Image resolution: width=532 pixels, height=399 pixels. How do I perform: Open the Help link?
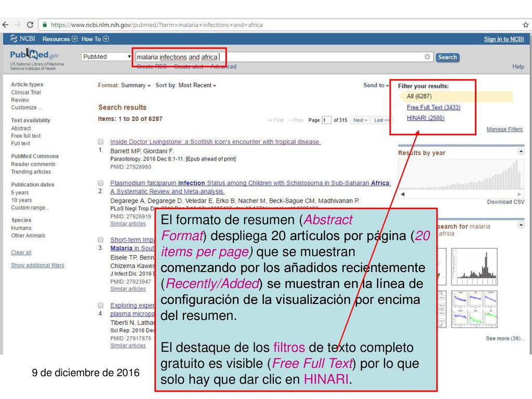[x=518, y=66]
